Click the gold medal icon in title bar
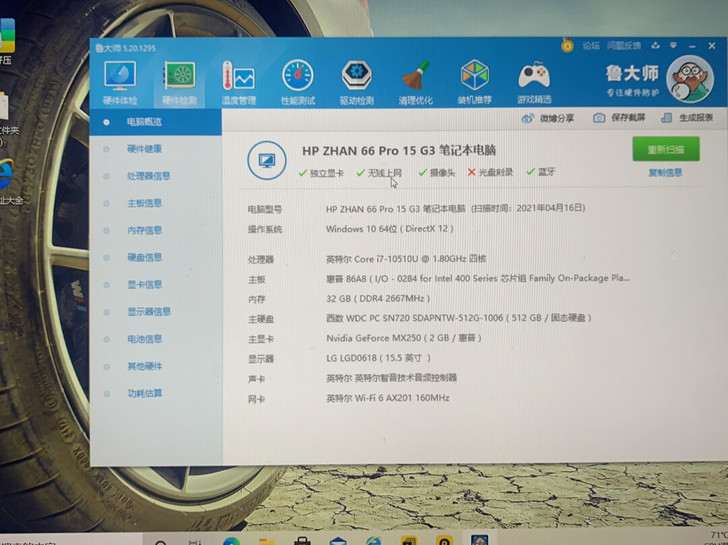The image size is (728, 545). [567, 45]
